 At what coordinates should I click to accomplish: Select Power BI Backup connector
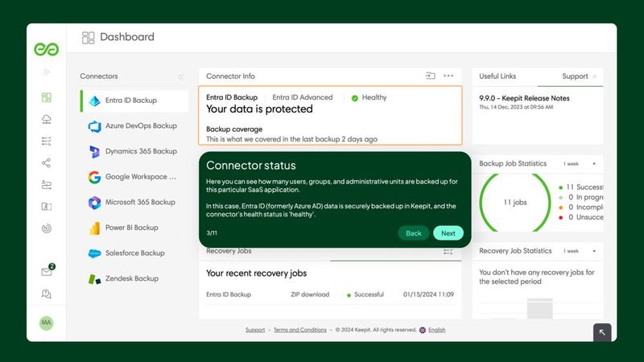[x=134, y=228]
